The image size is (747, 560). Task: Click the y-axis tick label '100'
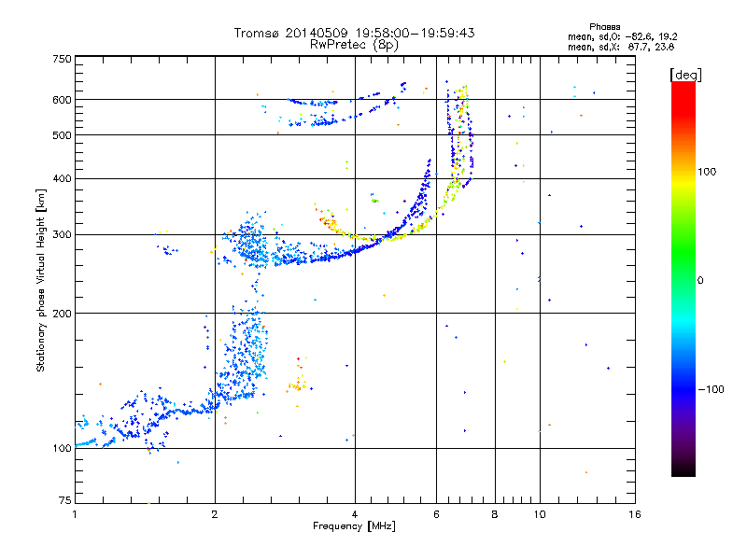tap(62, 448)
